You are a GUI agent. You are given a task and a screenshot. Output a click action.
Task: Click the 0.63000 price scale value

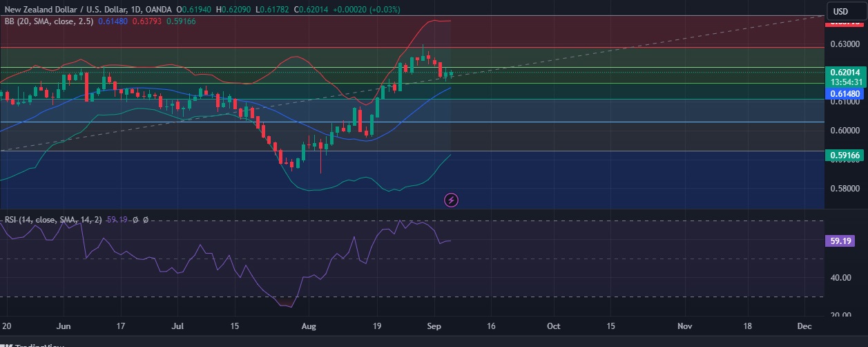845,44
